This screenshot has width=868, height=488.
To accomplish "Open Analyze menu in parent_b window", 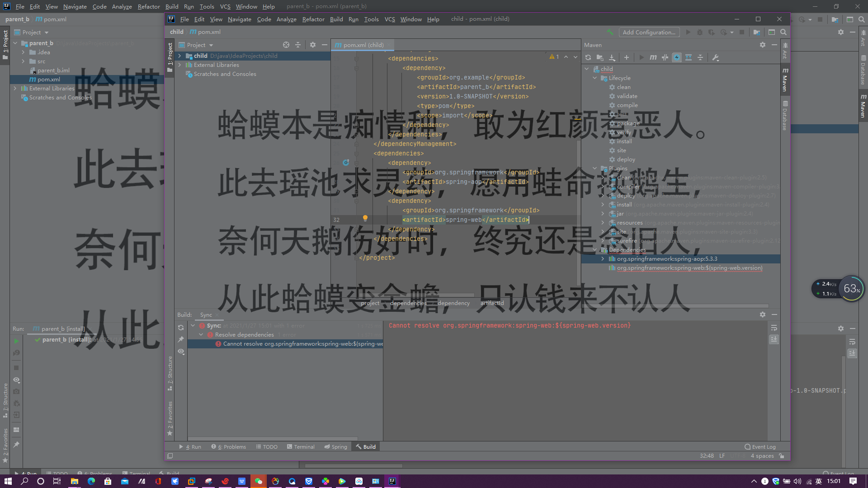I will (122, 6).
